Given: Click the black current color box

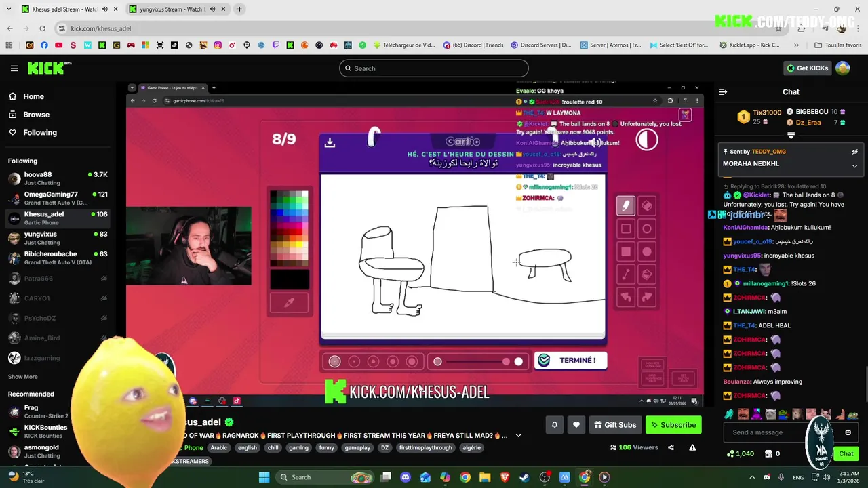Looking at the screenshot, I should pyautogui.click(x=290, y=279).
